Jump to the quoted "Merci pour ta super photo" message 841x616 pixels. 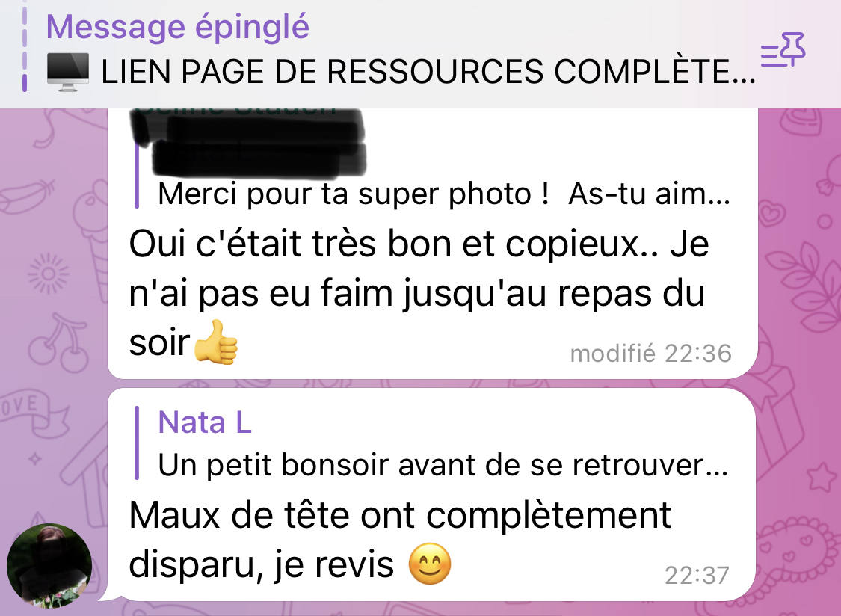click(x=432, y=161)
